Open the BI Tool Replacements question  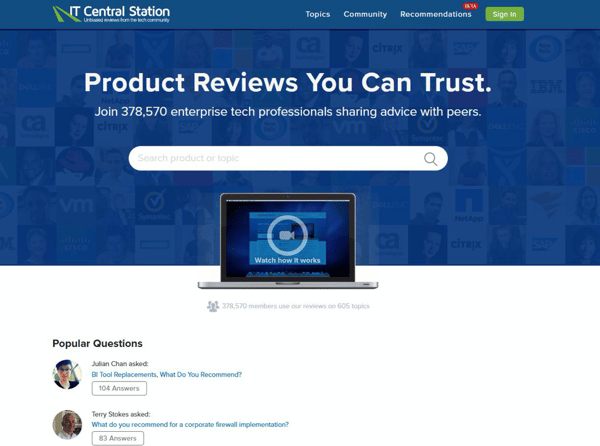point(166,375)
